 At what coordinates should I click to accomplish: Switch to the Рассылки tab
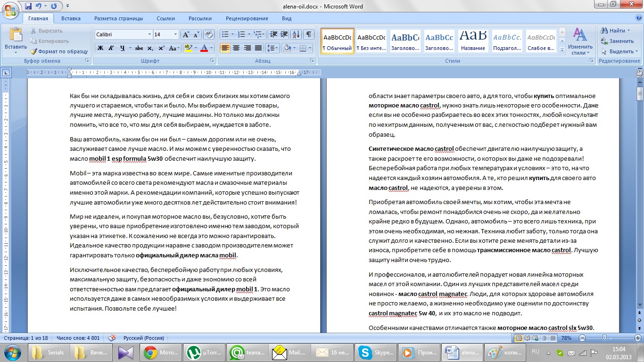tap(200, 18)
